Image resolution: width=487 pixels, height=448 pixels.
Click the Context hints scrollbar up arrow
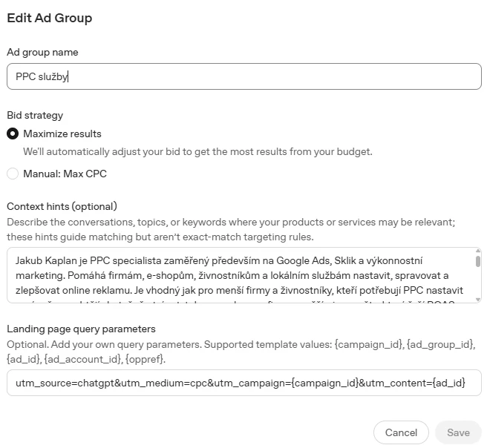tap(478, 251)
